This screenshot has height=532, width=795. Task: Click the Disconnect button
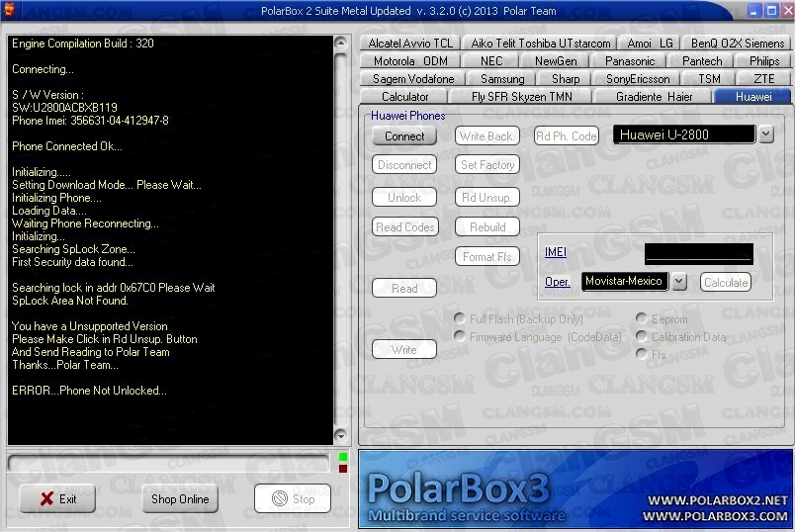click(404, 165)
